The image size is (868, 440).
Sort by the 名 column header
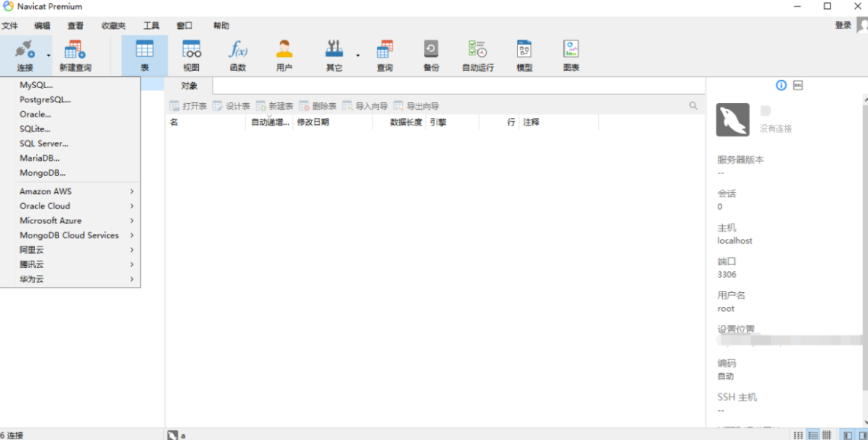pos(206,123)
